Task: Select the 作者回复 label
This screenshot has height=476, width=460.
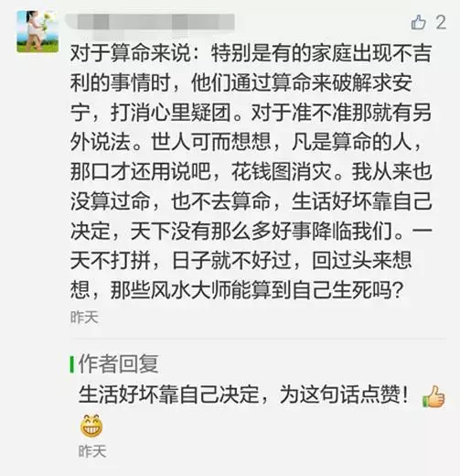Action: 118,364
